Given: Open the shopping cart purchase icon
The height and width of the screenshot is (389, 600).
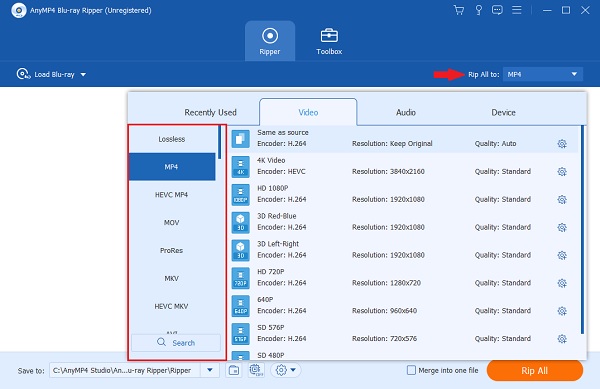Looking at the screenshot, I should click(x=459, y=10).
